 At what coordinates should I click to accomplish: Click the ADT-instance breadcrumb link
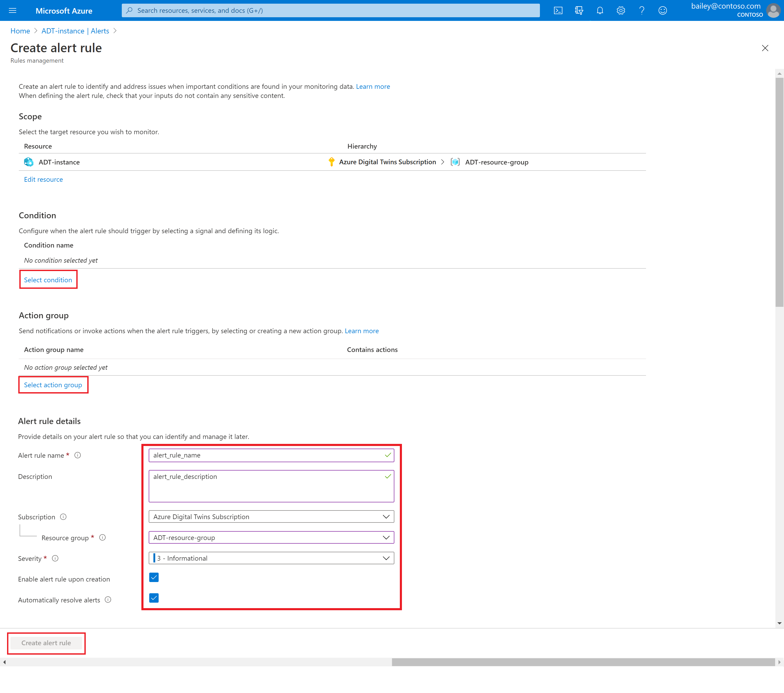pyautogui.click(x=73, y=31)
